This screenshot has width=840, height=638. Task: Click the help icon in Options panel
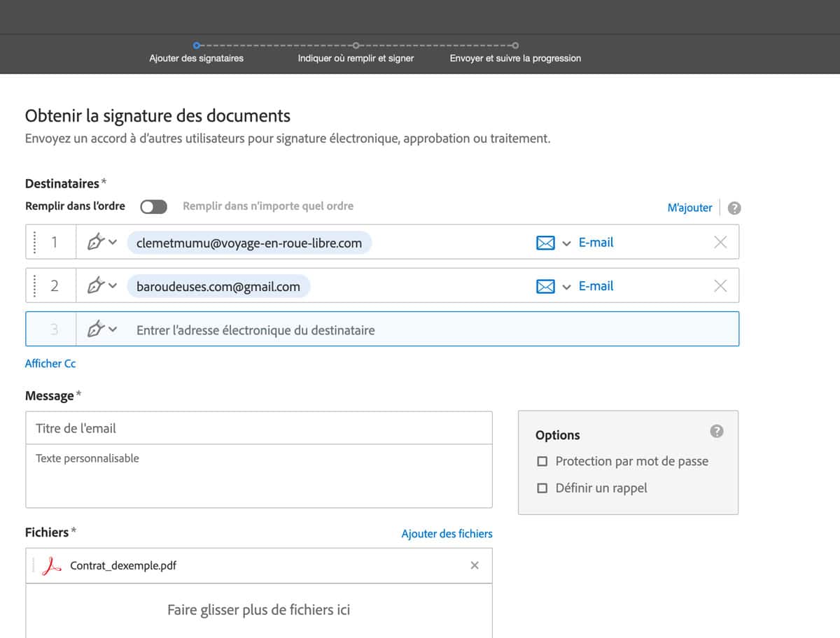point(716,432)
